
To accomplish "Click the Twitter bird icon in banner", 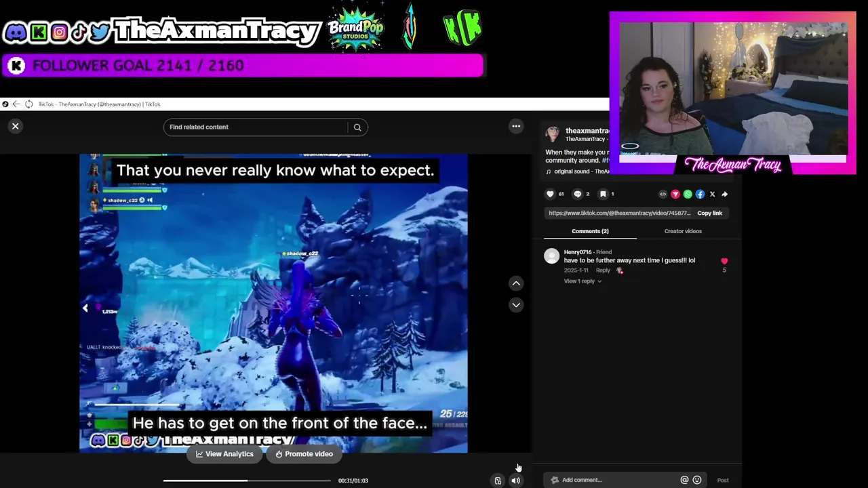I will [99, 32].
